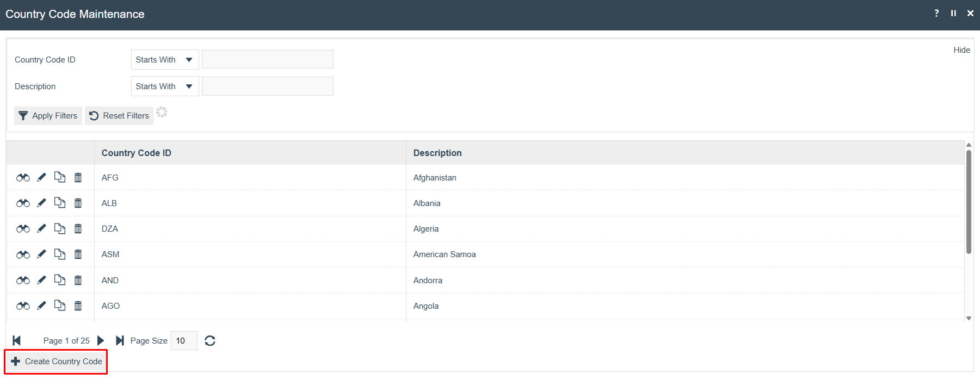View the AND row with binoculars icon
The height and width of the screenshot is (380, 980).
click(x=23, y=281)
